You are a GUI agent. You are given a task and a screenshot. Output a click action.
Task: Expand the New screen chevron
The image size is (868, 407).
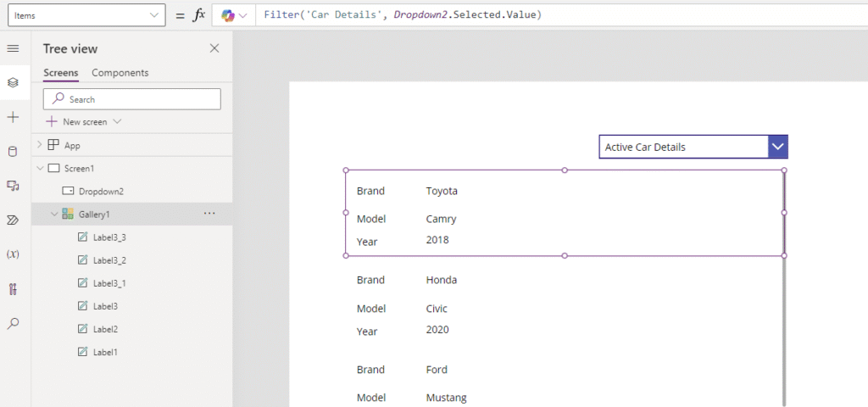[x=116, y=121]
